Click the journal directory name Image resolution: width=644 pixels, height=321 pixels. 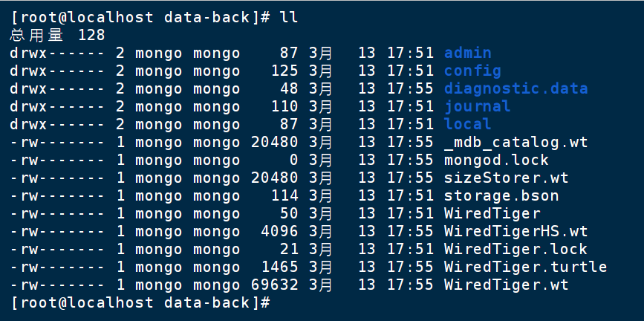pyautogui.click(x=476, y=106)
